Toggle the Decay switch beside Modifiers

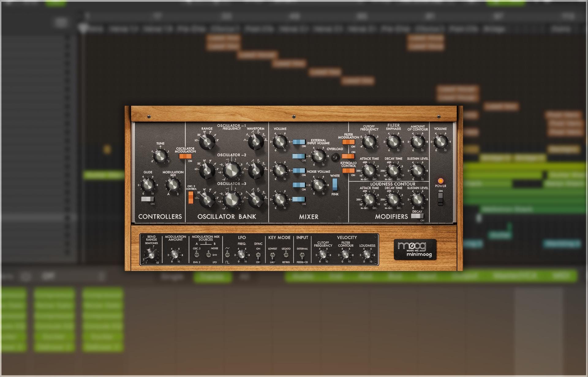(417, 216)
